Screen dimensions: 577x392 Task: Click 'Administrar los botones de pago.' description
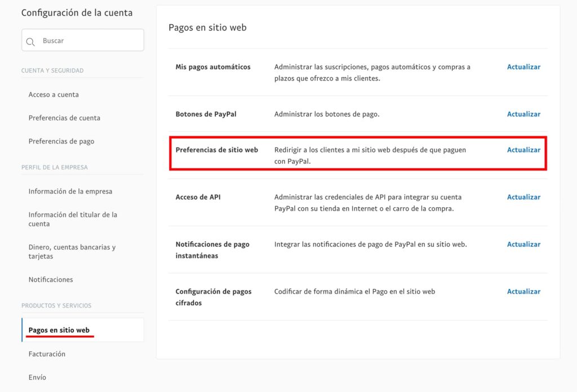(327, 114)
